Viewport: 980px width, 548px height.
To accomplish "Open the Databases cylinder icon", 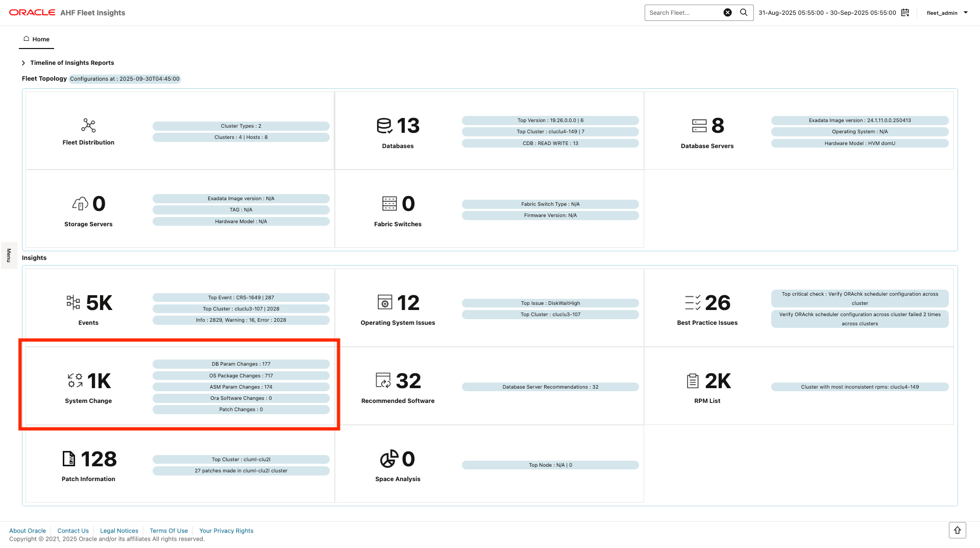I will [x=384, y=126].
